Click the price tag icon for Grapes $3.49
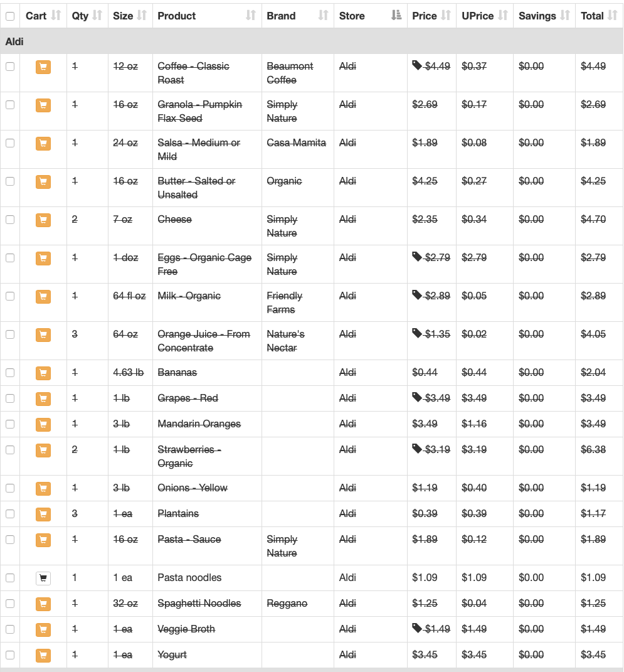 click(x=416, y=397)
